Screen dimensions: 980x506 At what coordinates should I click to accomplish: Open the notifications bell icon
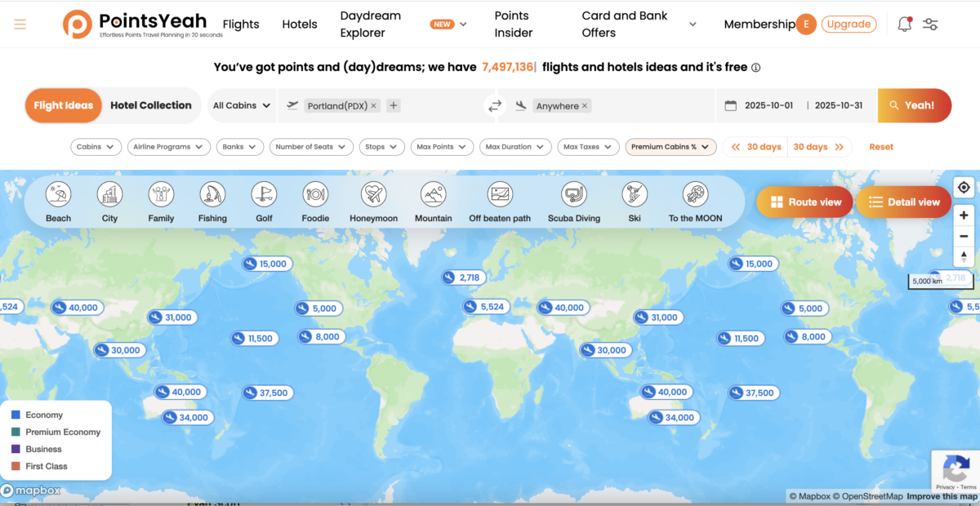click(905, 24)
